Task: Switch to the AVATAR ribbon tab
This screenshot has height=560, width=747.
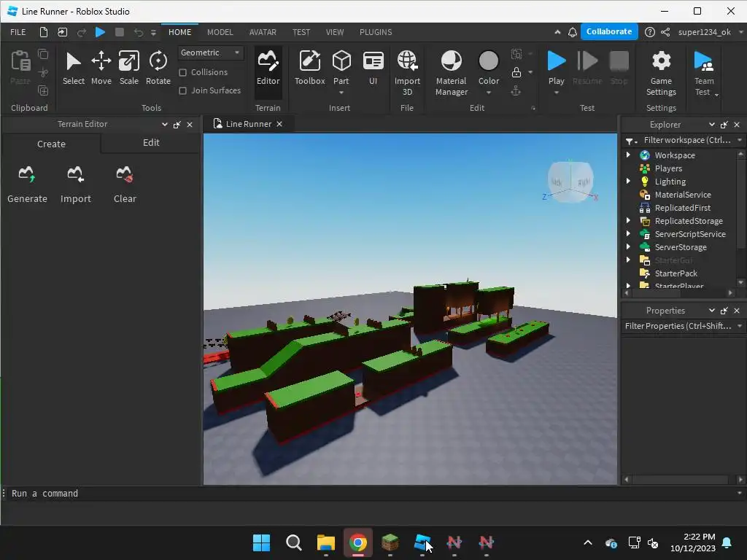Action: tap(263, 32)
